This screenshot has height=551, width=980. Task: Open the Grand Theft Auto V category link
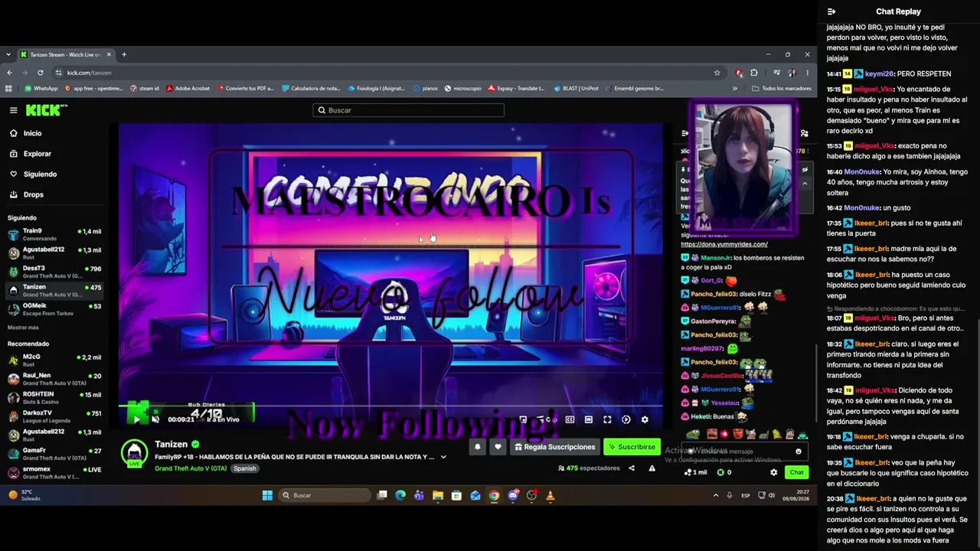[191, 468]
